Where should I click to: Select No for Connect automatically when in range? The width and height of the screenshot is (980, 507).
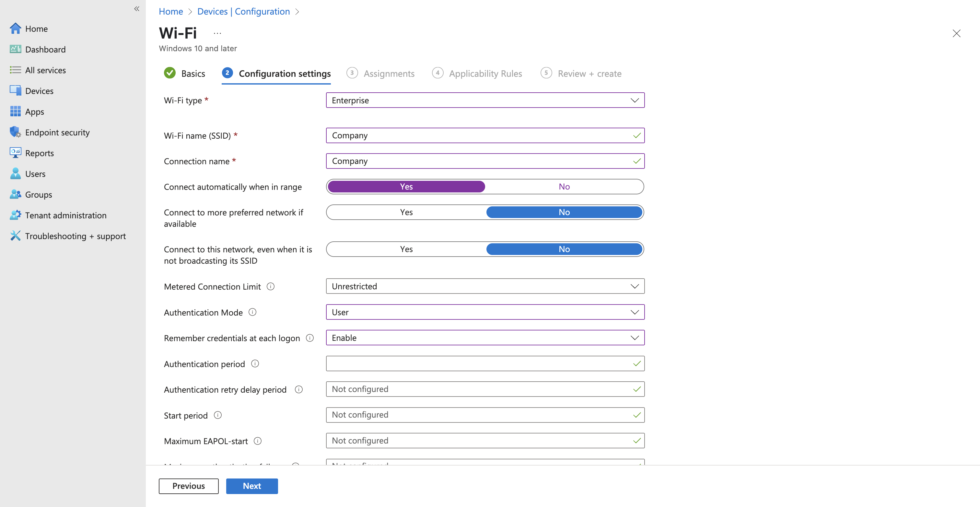(x=564, y=187)
